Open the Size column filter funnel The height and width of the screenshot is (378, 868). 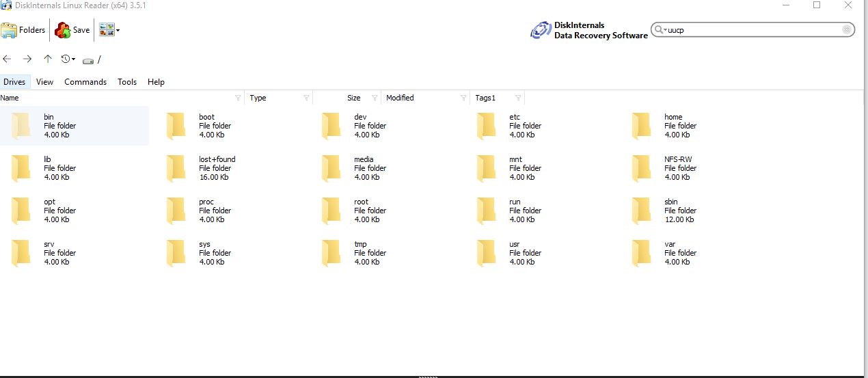tap(375, 98)
